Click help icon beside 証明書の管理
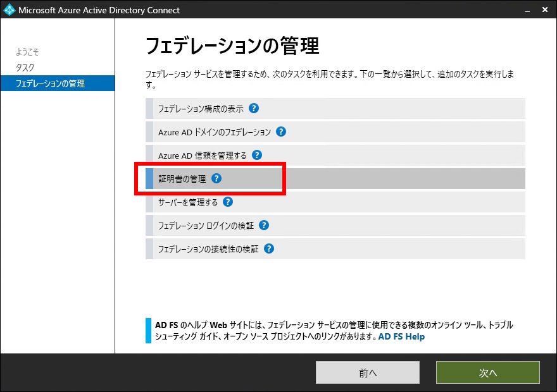 point(216,178)
